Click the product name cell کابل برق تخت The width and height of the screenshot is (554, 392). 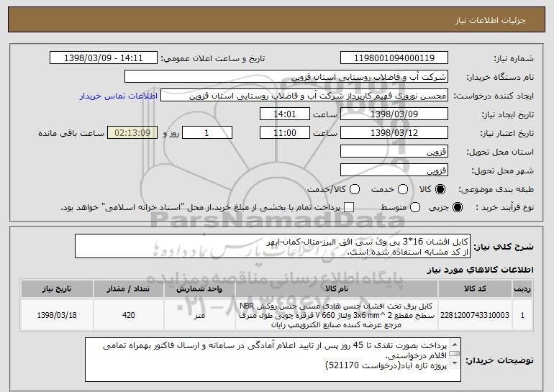tap(337, 315)
